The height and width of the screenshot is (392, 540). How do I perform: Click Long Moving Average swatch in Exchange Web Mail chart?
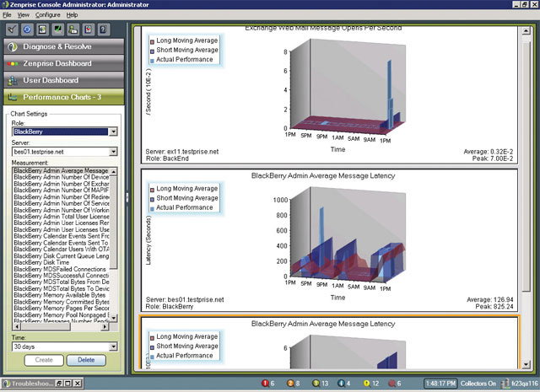(x=152, y=41)
